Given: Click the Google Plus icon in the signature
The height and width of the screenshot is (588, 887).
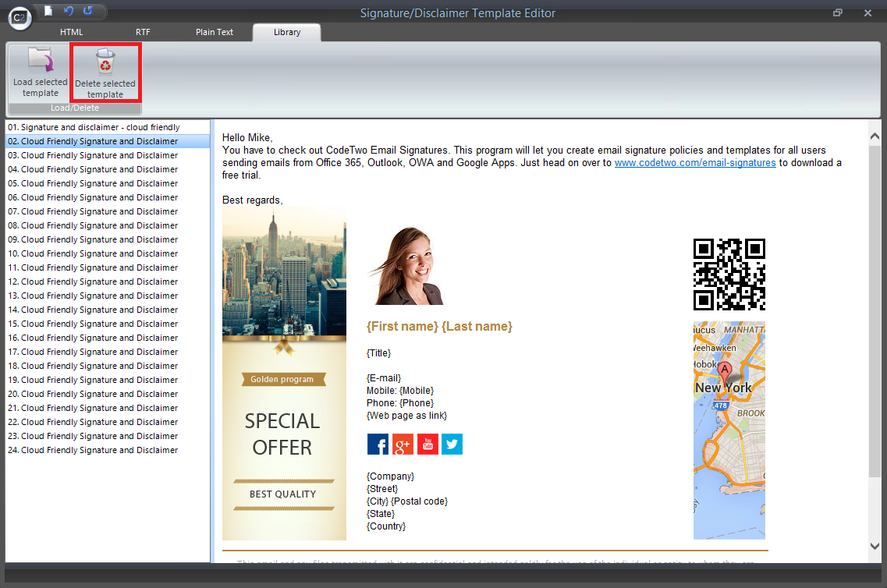Looking at the screenshot, I should (403, 445).
